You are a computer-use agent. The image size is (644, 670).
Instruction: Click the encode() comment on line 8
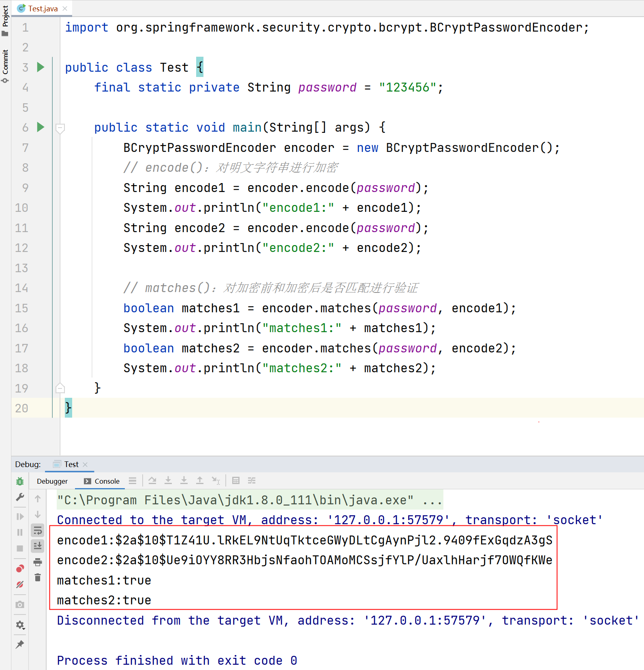point(231,167)
